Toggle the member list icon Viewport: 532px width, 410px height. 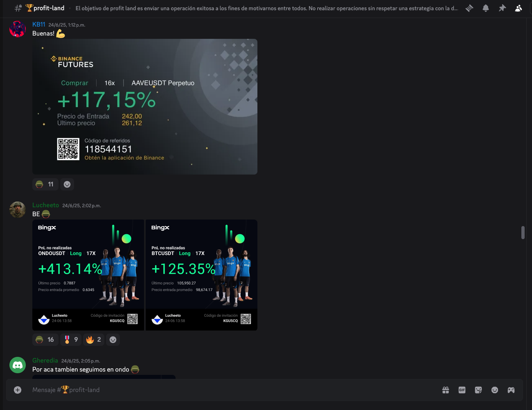(518, 8)
